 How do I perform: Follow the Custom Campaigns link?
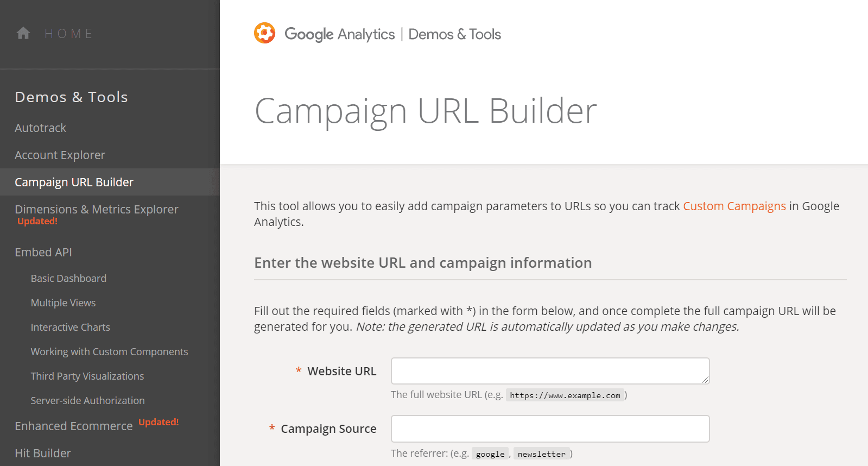point(734,206)
